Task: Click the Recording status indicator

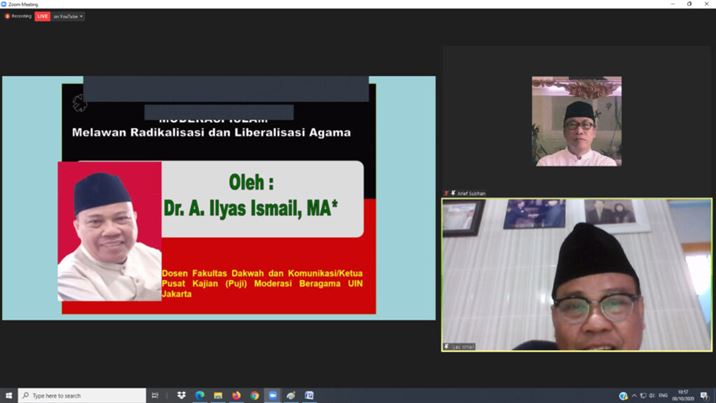Action: pyautogui.click(x=17, y=16)
